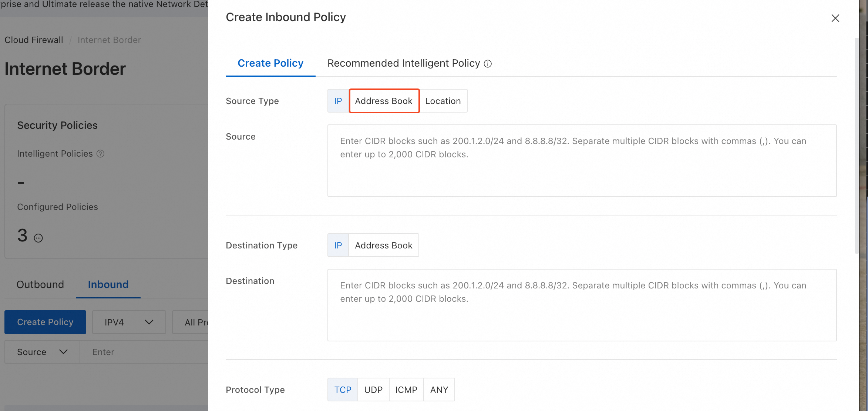Open the IPV4 version dropdown
This screenshot has height=411, width=868.
coord(129,322)
